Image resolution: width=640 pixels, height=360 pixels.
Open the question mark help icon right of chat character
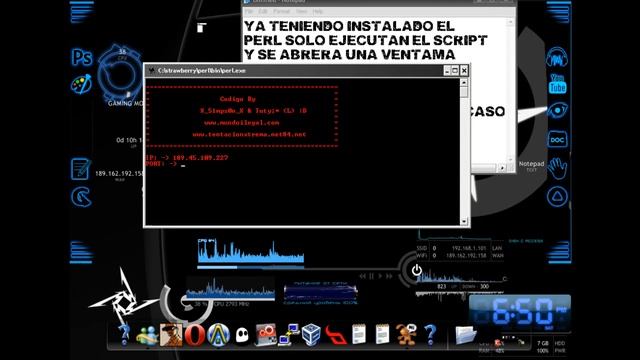[x=430, y=335]
